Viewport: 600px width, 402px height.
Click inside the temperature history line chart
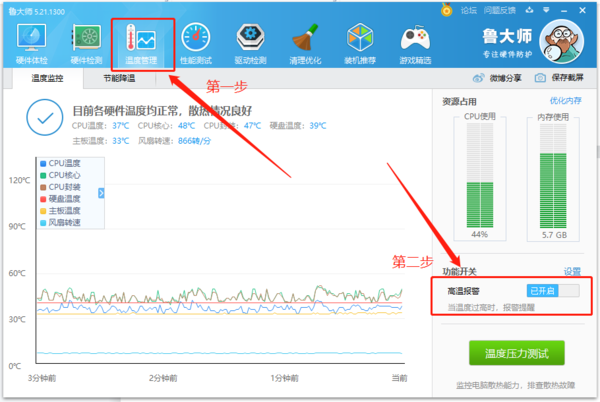pyautogui.click(x=220, y=260)
